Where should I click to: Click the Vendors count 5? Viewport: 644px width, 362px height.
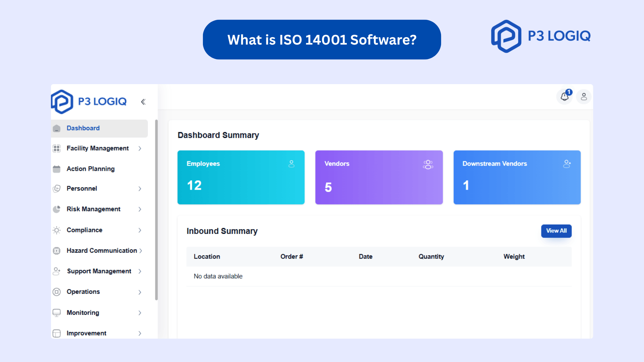pos(328,187)
